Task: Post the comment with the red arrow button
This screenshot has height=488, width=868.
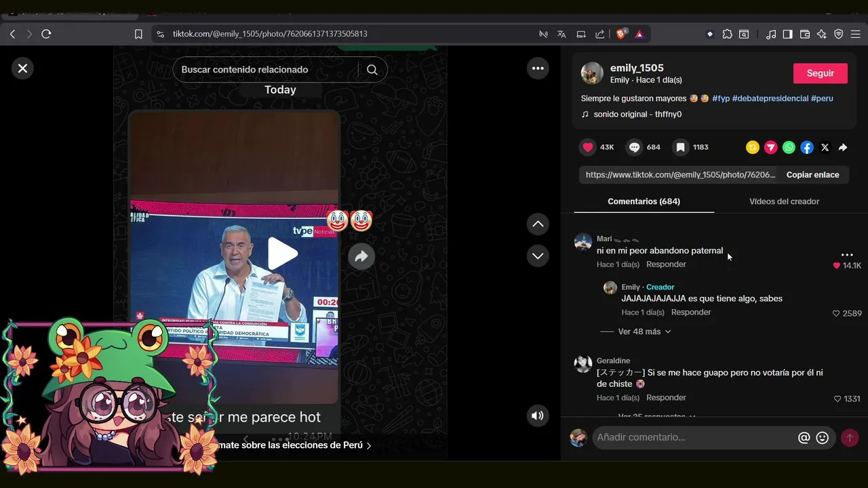Action: [850, 438]
